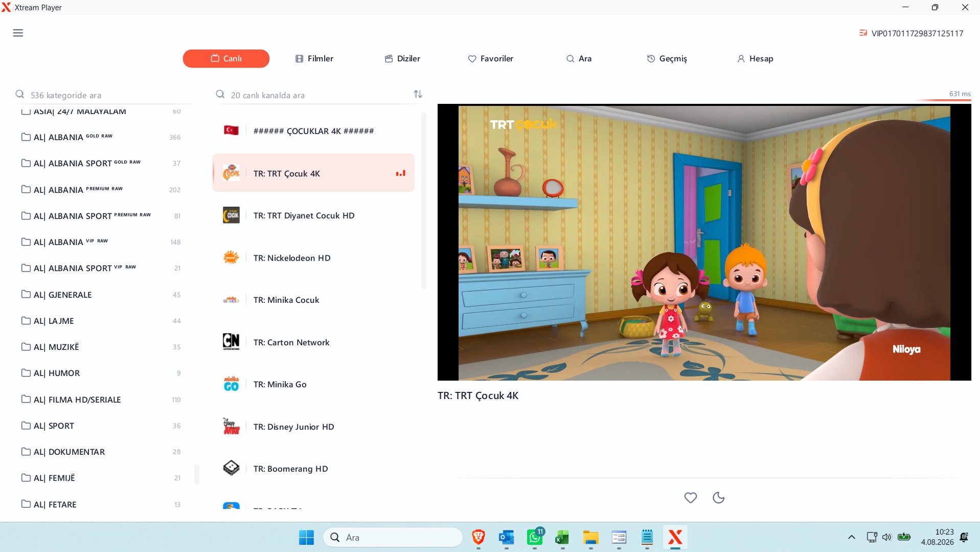Select AL| ALBANIA PREMIUM RAW category
The width and height of the screenshot is (980, 552).
click(x=101, y=190)
